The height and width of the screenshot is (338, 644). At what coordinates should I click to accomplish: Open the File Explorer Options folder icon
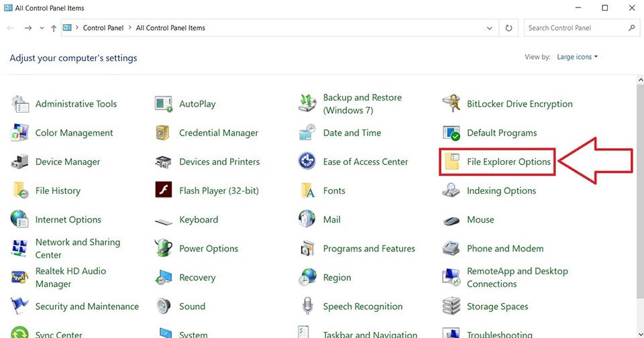(x=451, y=162)
